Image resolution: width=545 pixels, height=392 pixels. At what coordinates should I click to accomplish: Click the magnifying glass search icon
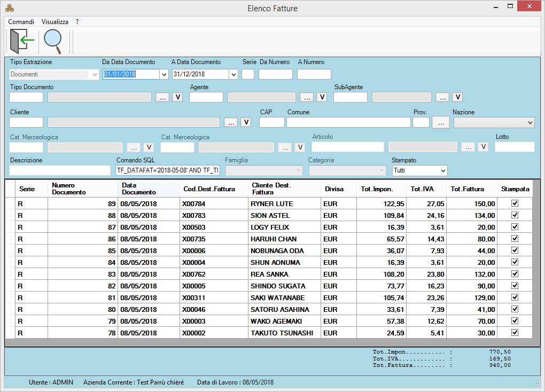(x=53, y=41)
